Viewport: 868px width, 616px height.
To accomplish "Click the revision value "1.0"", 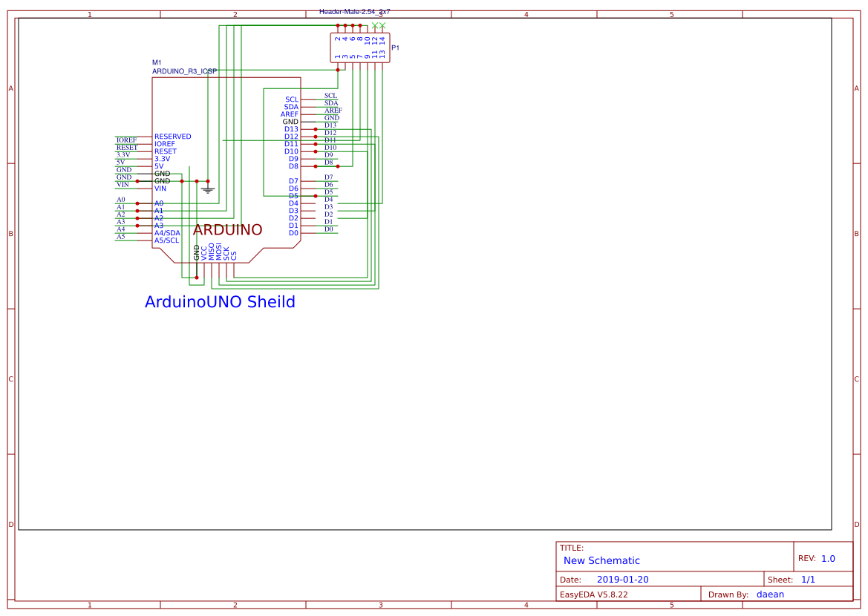I will tap(828, 559).
